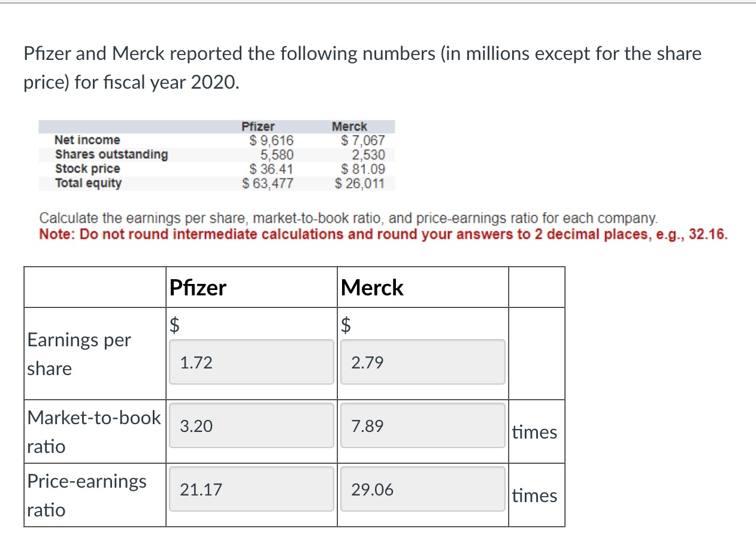
Task: Click the word times beside price-earnings row
Action: pos(534,496)
